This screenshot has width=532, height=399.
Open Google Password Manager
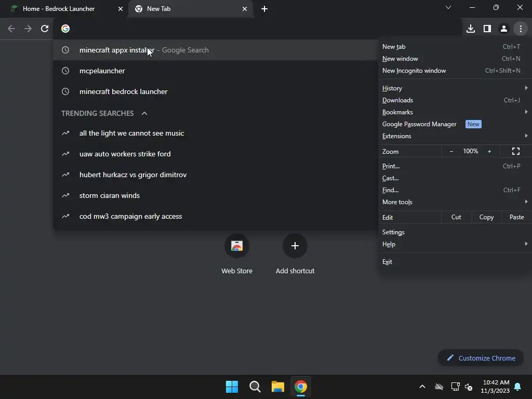(x=455, y=124)
